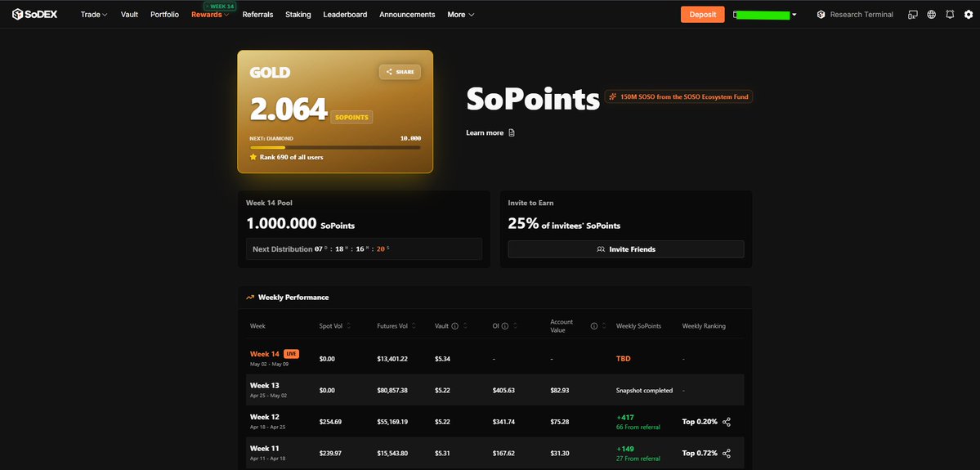
Task: Click the WEEK 14 tag above Rewards
Action: 219,6
